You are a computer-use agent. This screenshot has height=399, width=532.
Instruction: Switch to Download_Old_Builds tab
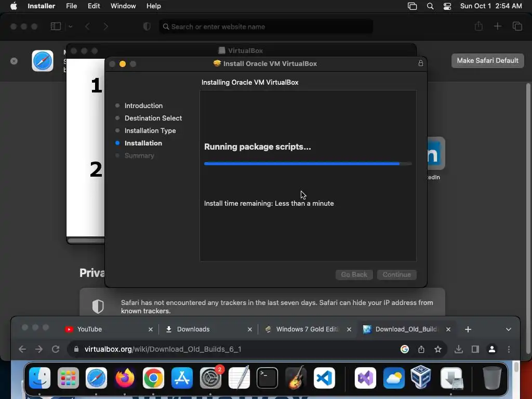[406, 329]
